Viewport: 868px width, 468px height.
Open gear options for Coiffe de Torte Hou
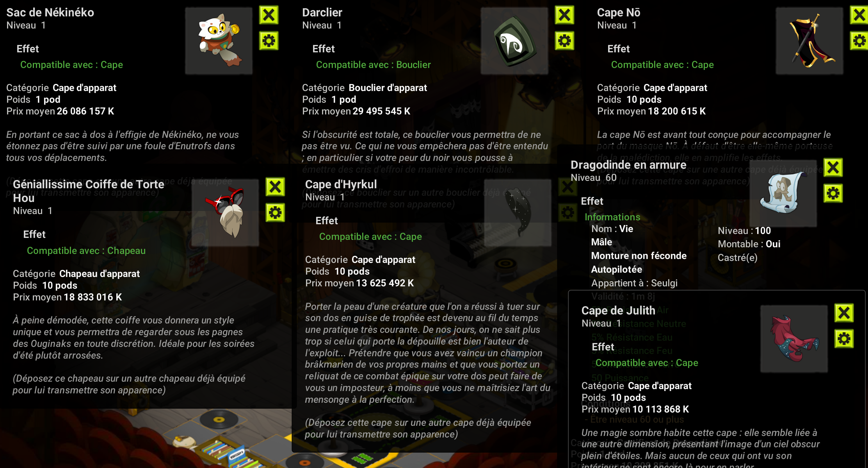[x=275, y=213]
